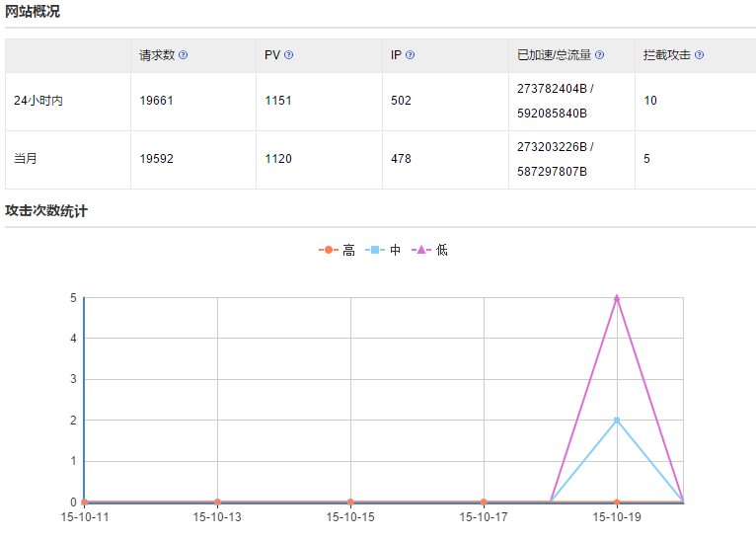Click y-axis label 1
The width and height of the screenshot is (756, 539).
tap(73, 461)
